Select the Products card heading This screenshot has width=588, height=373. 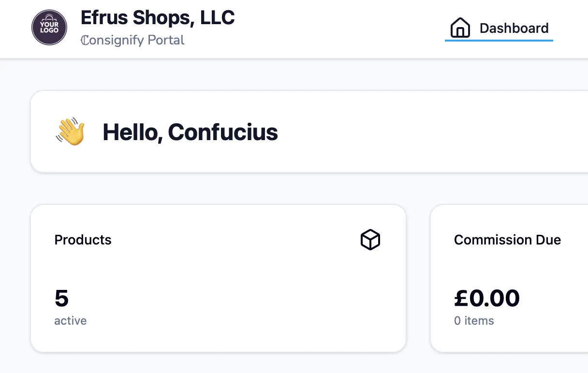(x=83, y=240)
